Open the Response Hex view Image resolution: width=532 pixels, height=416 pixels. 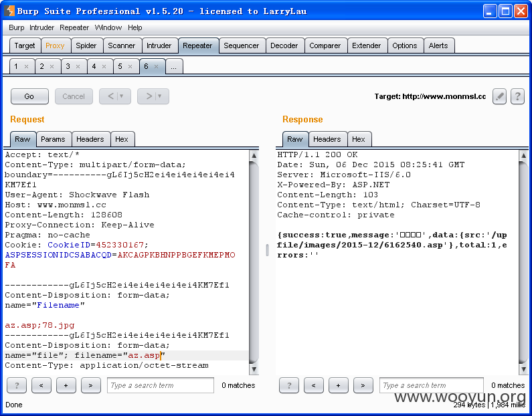(358, 139)
